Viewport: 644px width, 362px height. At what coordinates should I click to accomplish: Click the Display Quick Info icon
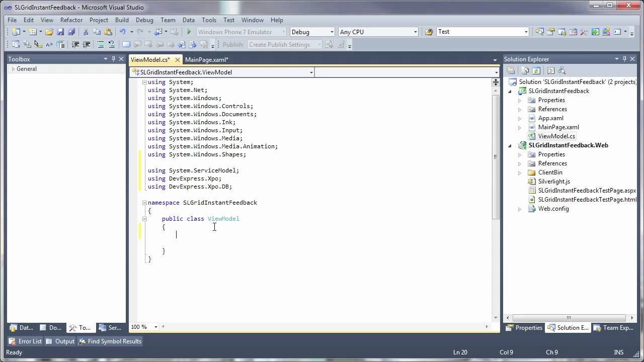(38, 45)
